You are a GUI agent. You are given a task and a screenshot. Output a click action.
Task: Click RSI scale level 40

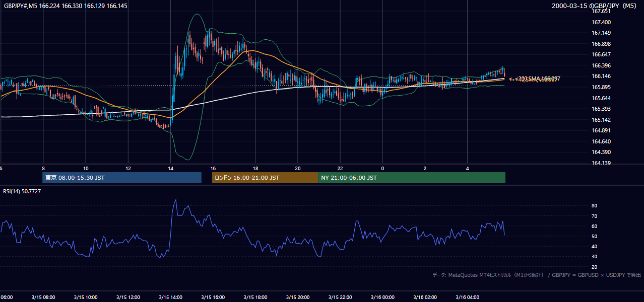595,246
